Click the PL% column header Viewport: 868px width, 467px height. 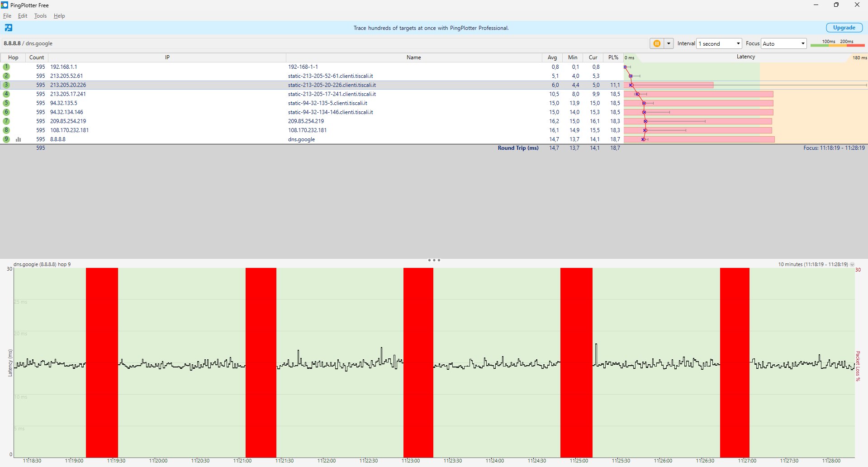pos(613,57)
